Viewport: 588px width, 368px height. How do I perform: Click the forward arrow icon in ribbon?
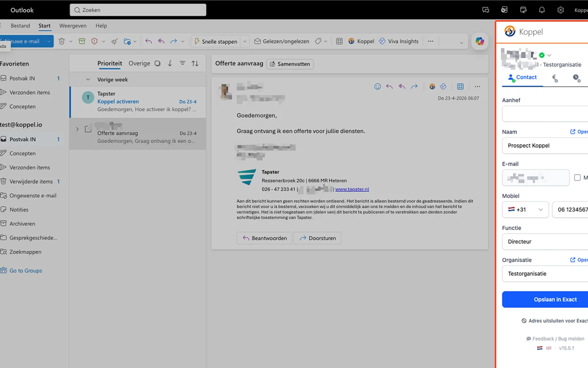[173, 41]
